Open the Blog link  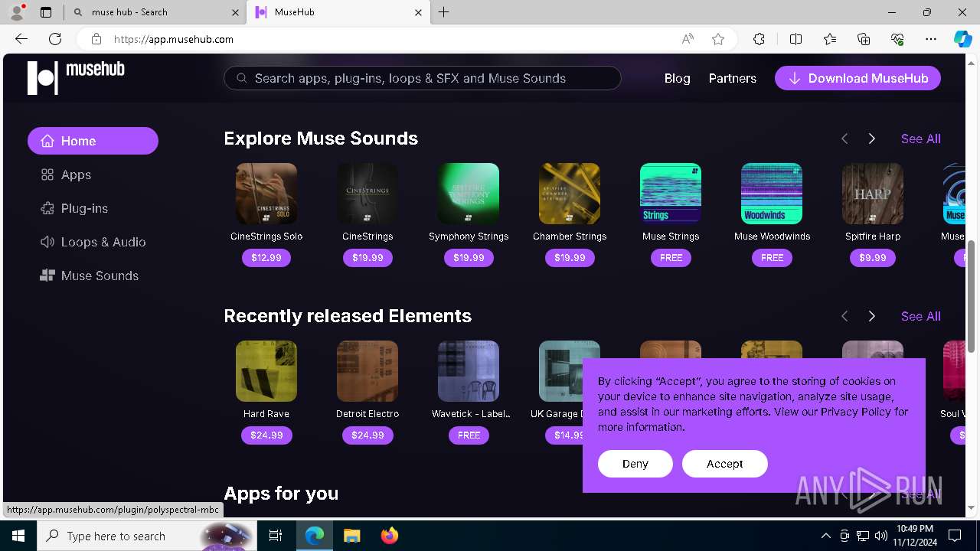point(677,78)
